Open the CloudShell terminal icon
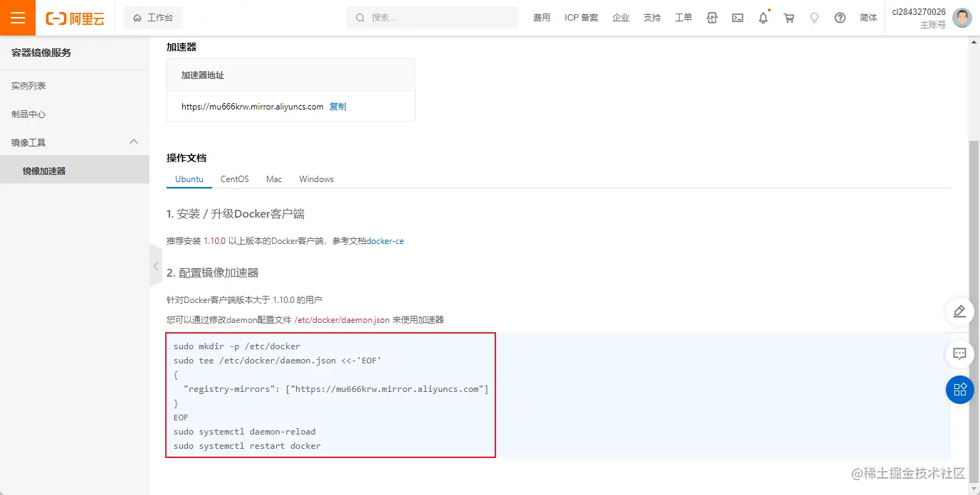 pos(737,17)
